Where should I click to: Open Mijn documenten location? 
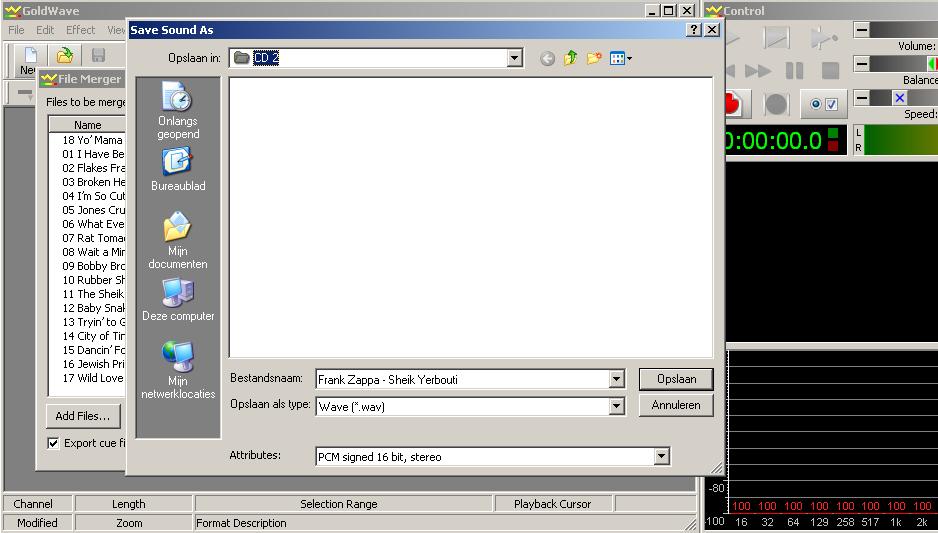177,240
